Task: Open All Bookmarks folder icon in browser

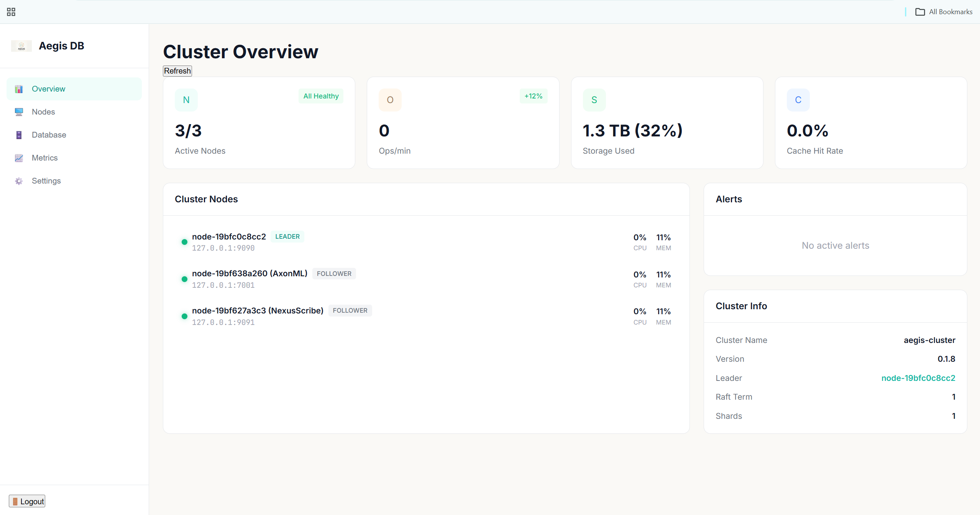Action: coord(920,11)
